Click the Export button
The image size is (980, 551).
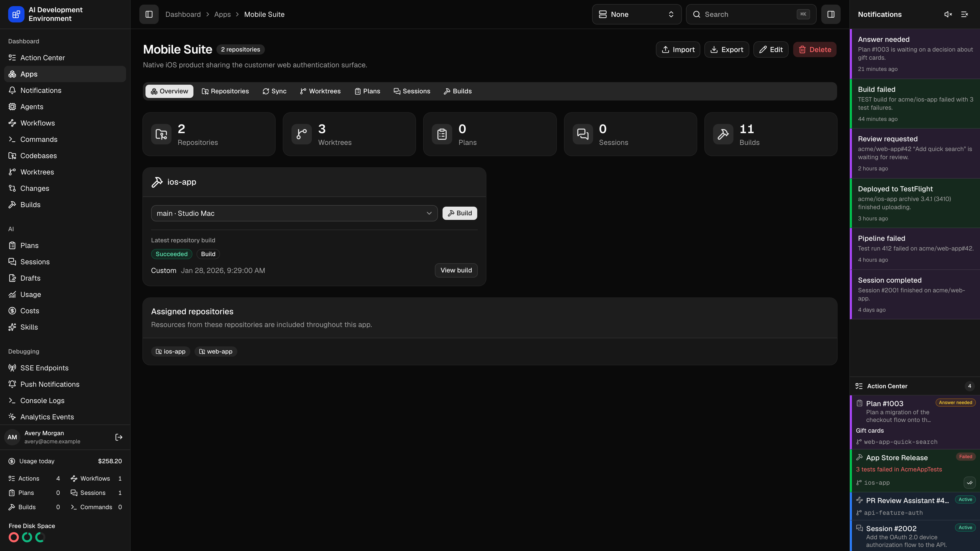tap(727, 50)
